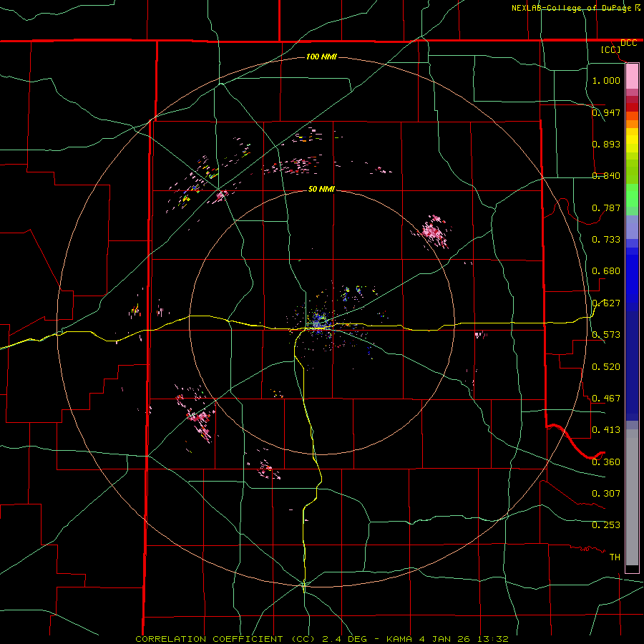This screenshot has height=644, width=644.
Task: Select the light pink top color bar segment
Action: point(632,77)
